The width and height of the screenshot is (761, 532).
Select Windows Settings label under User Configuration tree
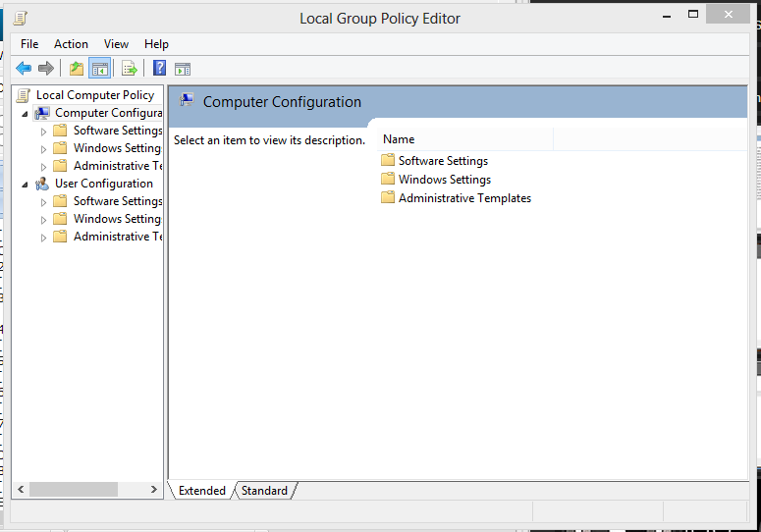(117, 219)
